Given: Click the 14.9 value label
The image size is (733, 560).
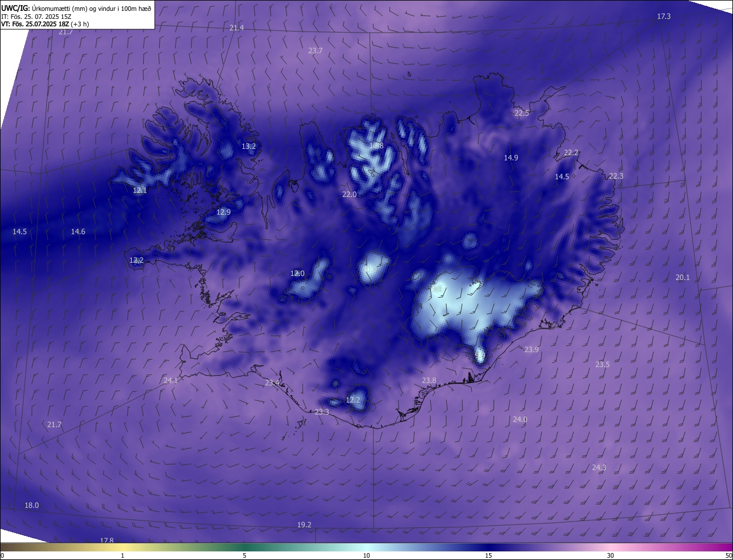Looking at the screenshot, I should [x=511, y=158].
